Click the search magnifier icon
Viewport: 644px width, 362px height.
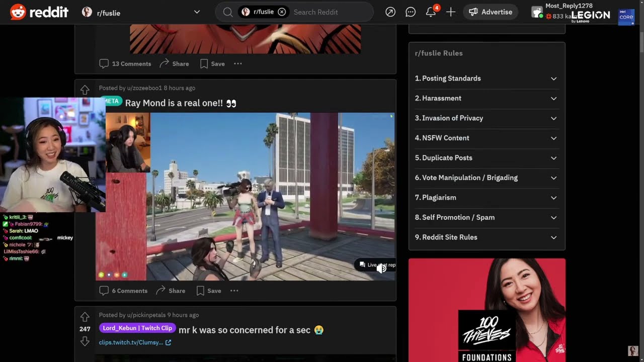(x=228, y=12)
